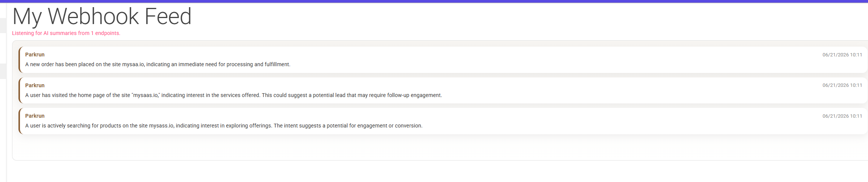
Task: Click the mysass.io site name in the third summary
Action: [161, 126]
